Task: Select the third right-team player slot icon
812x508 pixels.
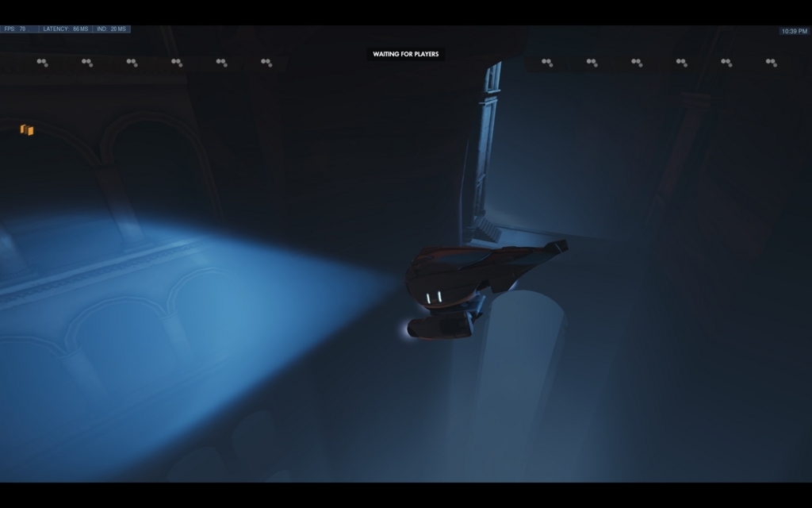Action: pyautogui.click(x=637, y=63)
